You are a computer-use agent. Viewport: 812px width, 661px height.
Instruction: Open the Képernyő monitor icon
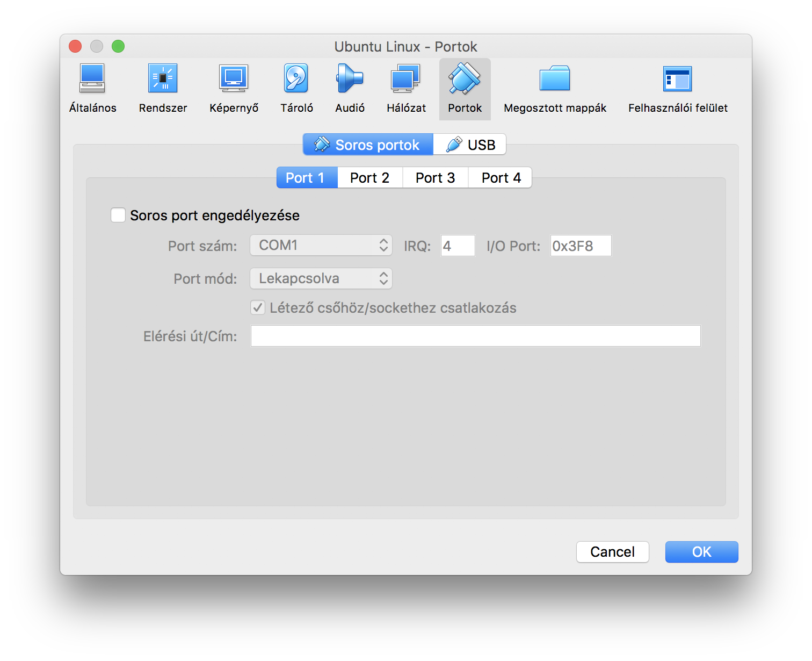(234, 78)
